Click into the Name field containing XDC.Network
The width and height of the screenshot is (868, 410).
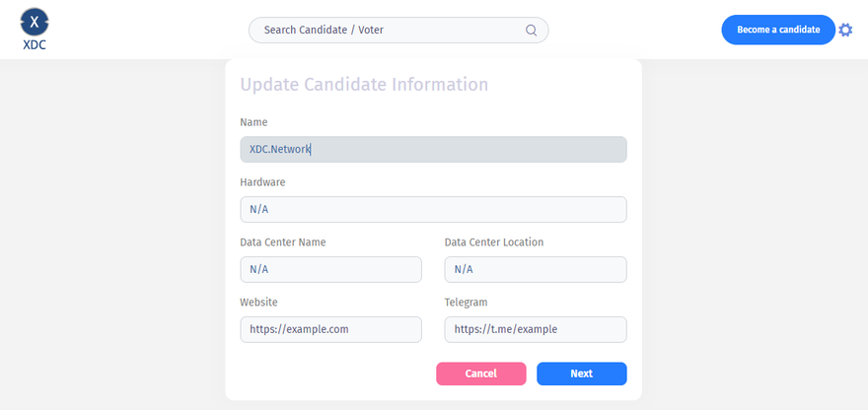[x=433, y=149]
